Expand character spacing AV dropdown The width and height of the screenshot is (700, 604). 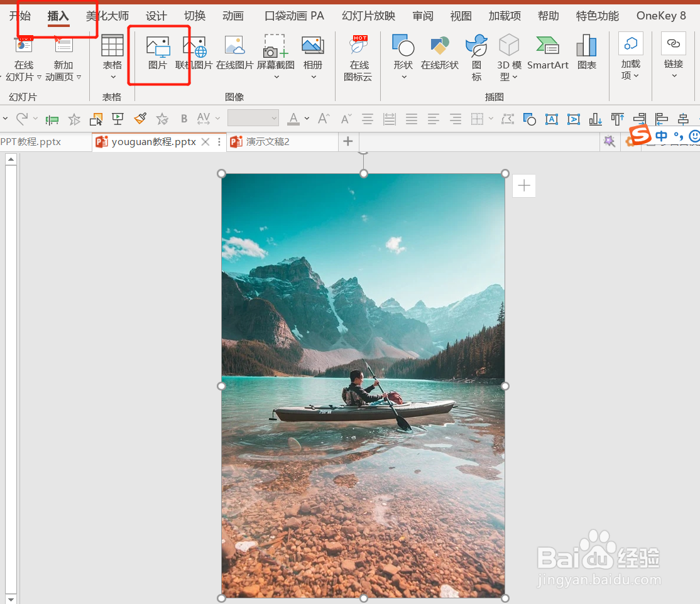pyautogui.click(x=218, y=119)
